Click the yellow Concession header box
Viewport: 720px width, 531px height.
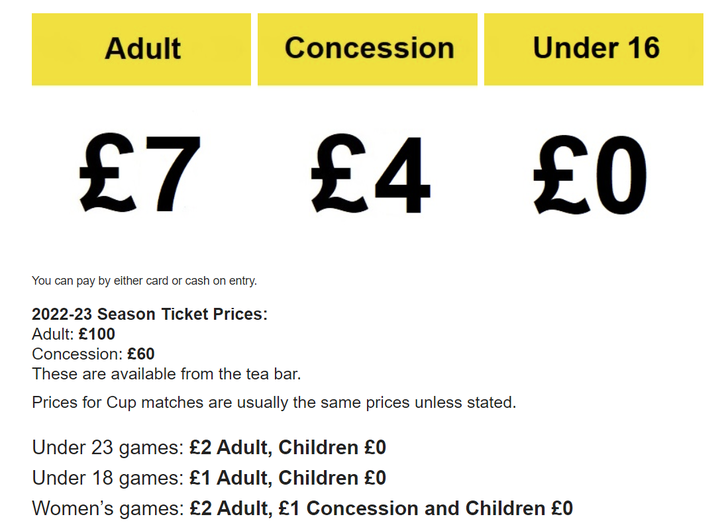coord(368,49)
